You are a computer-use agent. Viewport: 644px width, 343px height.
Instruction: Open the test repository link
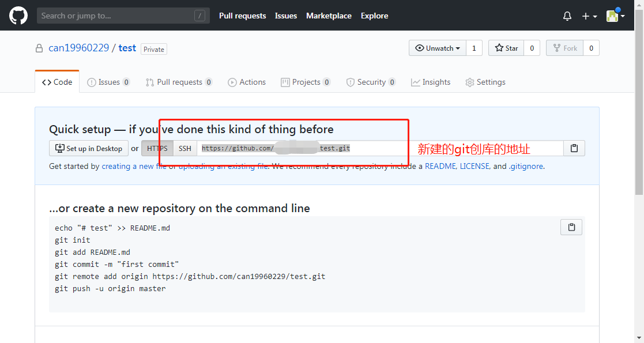pos(127,48)
